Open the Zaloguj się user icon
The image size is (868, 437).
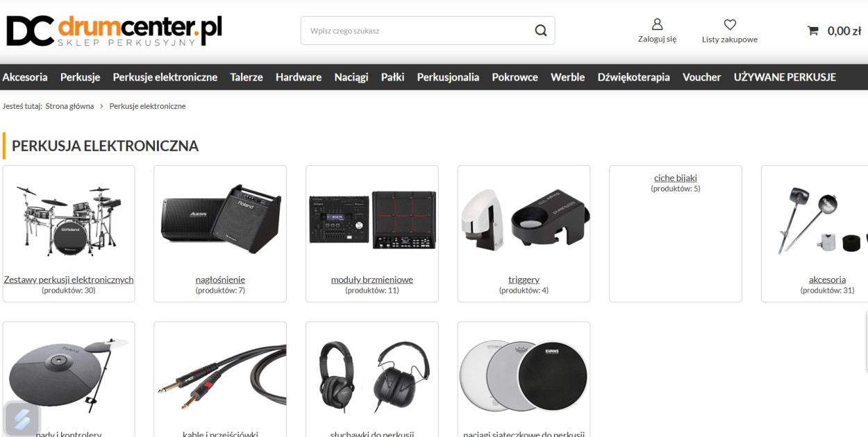[x=657, y=24]
